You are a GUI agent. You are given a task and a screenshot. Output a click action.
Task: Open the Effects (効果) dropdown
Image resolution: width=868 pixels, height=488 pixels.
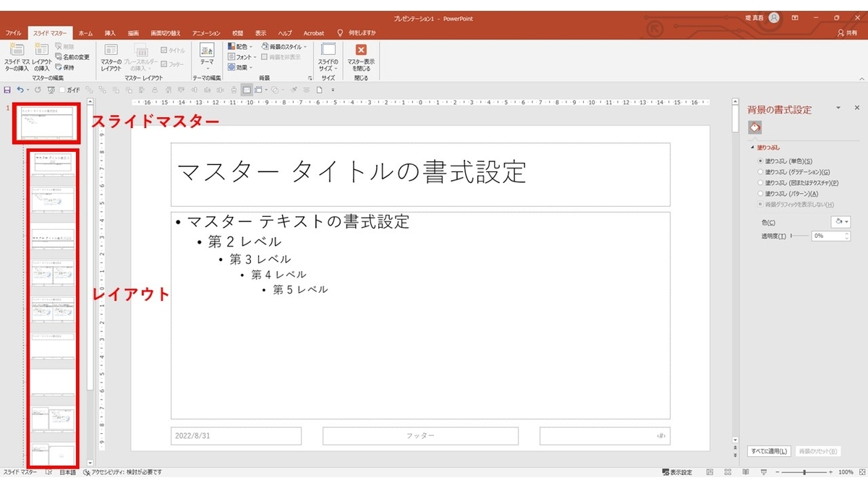click(x=240, y=67)
